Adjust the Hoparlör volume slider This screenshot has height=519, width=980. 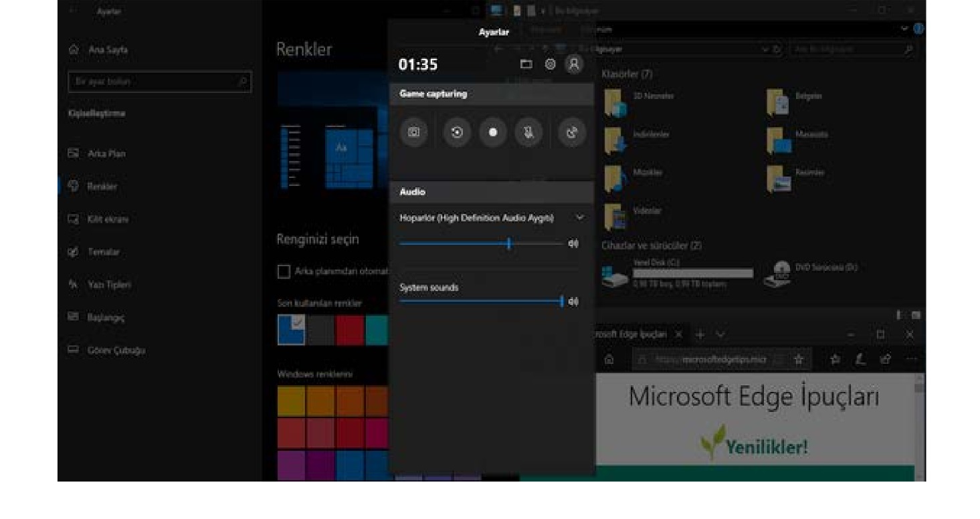[x=481, y=243]
